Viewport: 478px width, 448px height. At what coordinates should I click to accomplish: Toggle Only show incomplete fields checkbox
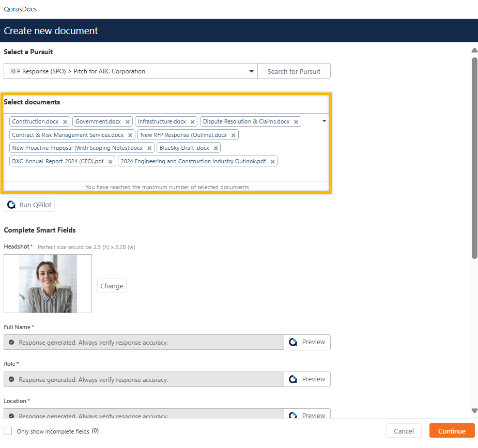tap(8, 431)
